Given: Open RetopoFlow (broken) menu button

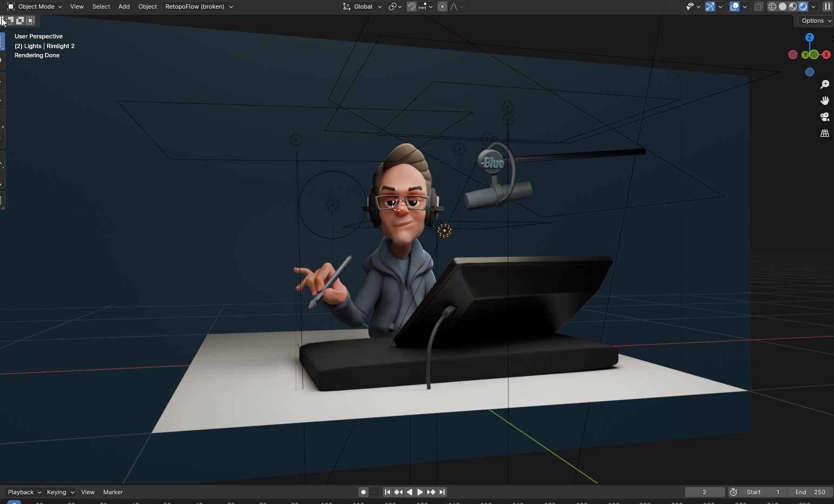Looking at the screenshot, I should click(x=198, y=6).
